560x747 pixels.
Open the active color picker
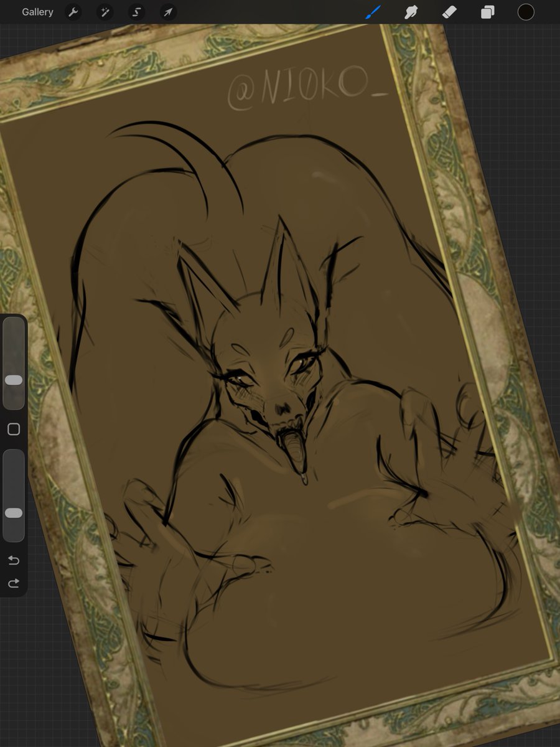pos(526,12)
